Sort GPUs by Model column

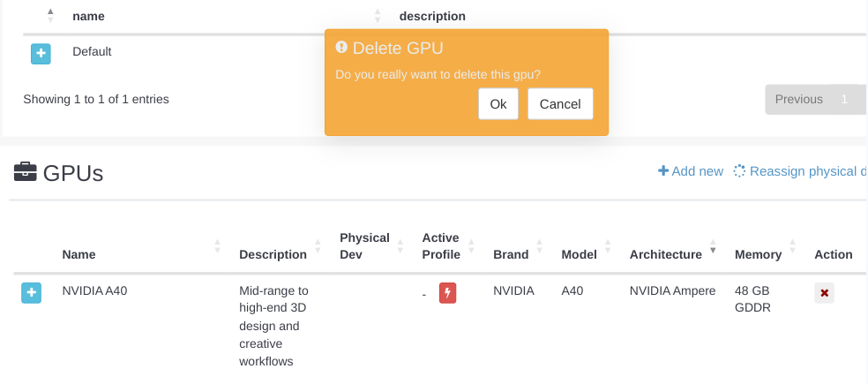pos(579,254)
